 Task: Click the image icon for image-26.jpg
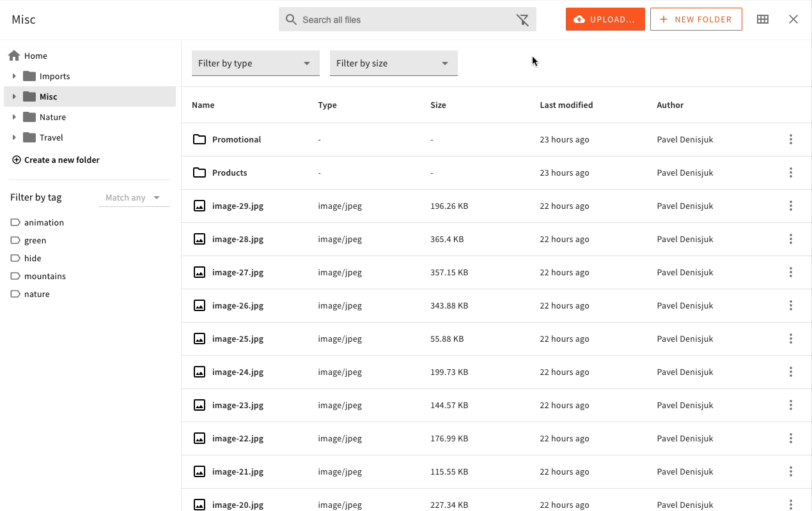click(x=199, y=305)
